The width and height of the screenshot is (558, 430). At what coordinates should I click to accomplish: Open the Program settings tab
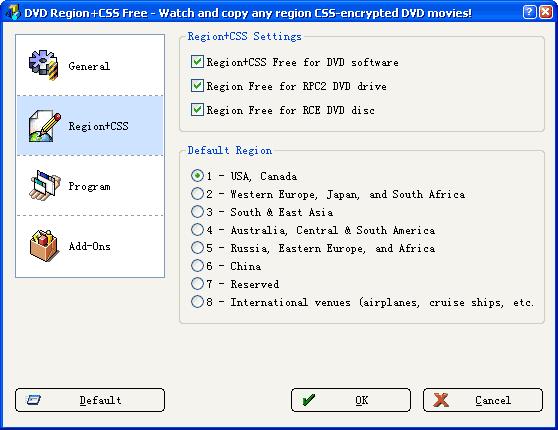(90, 186)
